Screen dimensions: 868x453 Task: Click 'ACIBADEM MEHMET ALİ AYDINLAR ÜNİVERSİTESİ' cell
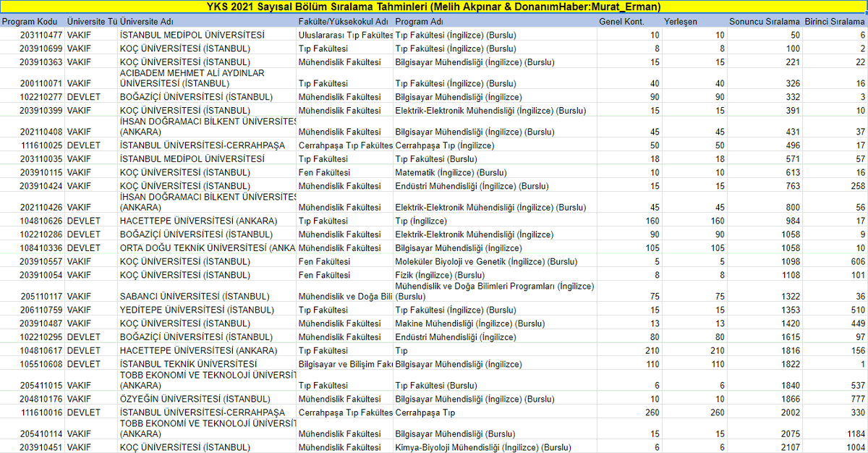click(207, 79)
